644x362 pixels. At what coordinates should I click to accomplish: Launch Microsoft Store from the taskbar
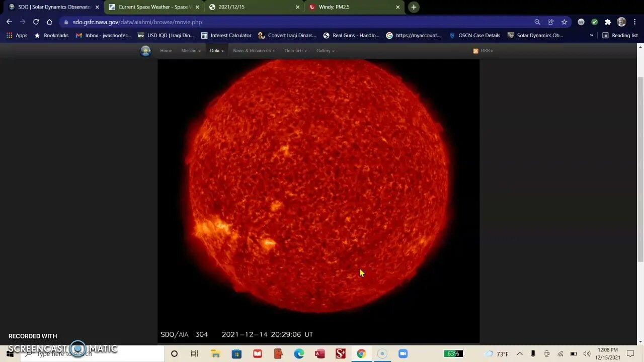point(236,354)
